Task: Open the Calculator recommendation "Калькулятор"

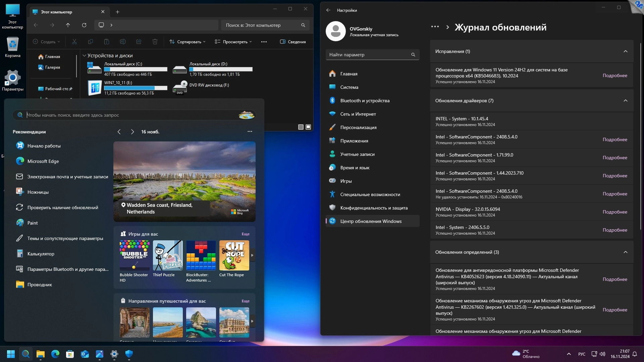Action: tap(41, 254)
